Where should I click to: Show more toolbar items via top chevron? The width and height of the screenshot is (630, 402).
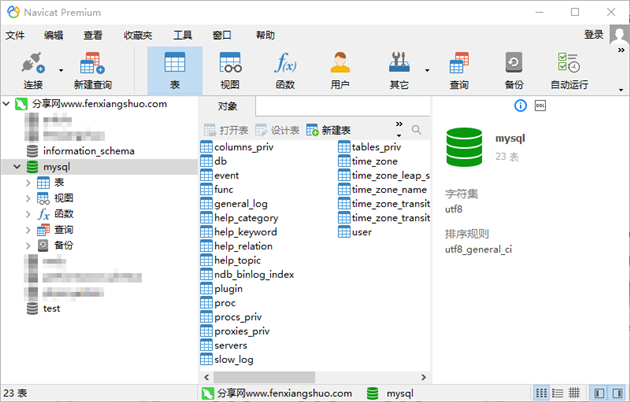click(x=621, y=50)
